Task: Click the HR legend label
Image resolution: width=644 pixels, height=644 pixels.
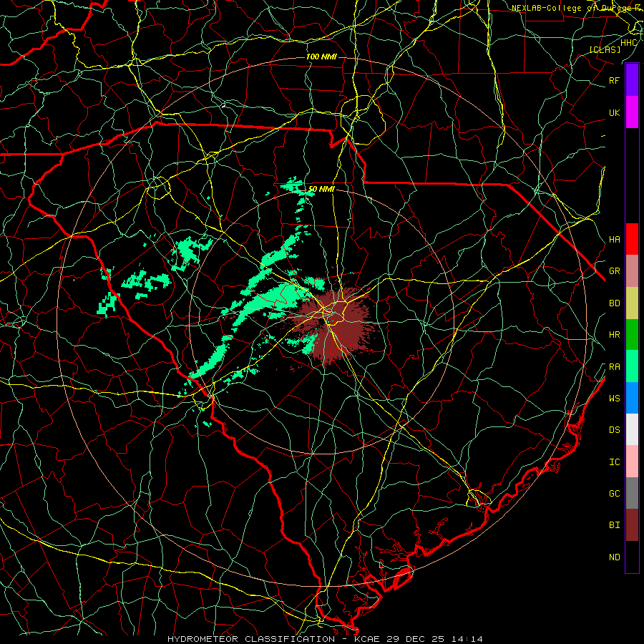Action: 614,335
